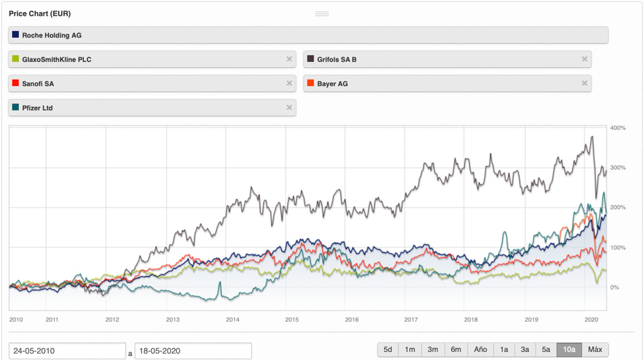Click the start date field 24-05-2010
The width and height of the screenshot is (644, 360).
click(x=67, y=351)
